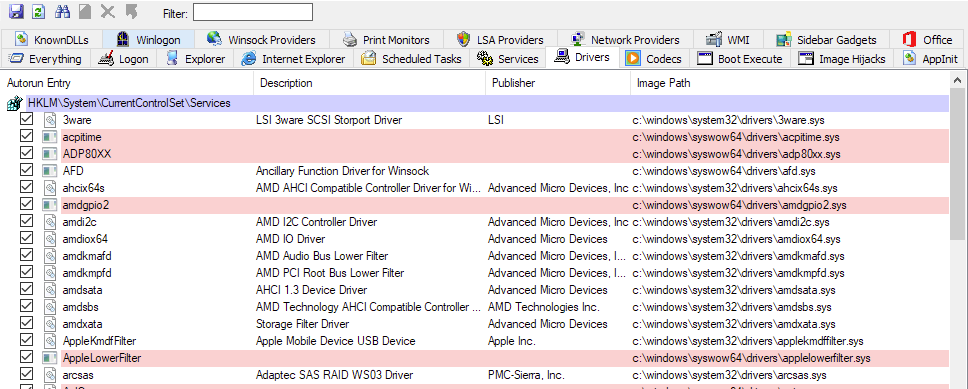Click inside the Filter text field

[x=252, y=12]
